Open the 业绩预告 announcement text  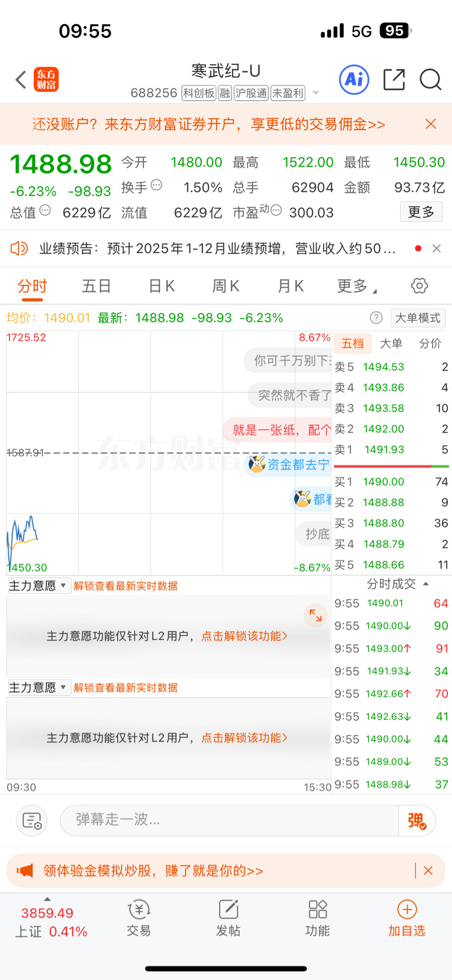[217, 248]
